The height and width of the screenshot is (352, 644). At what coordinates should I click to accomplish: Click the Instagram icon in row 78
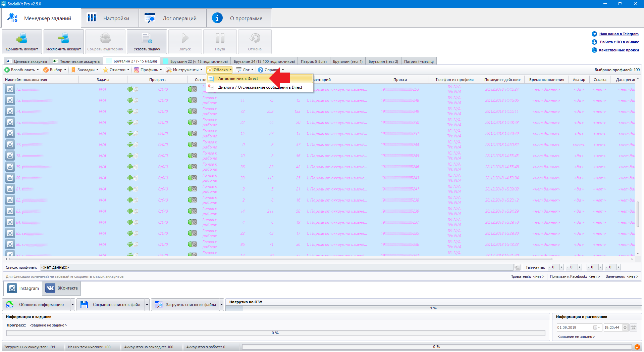pos(10,156)
